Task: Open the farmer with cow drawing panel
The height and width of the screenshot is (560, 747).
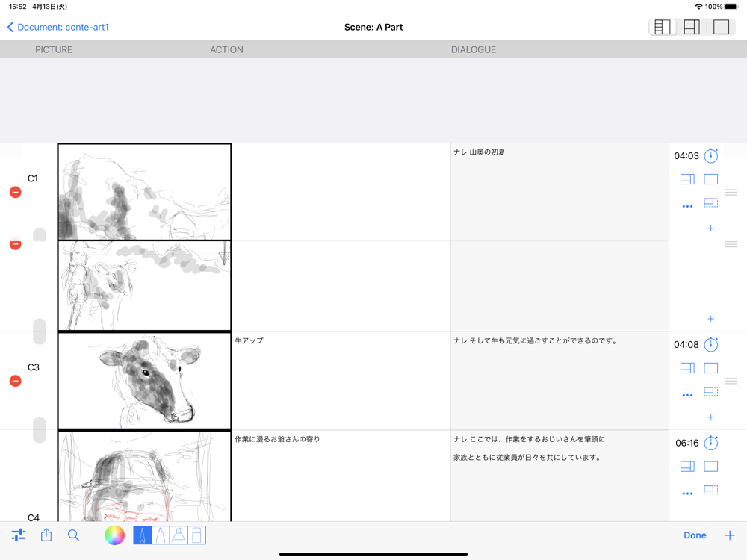Action: 145,286
